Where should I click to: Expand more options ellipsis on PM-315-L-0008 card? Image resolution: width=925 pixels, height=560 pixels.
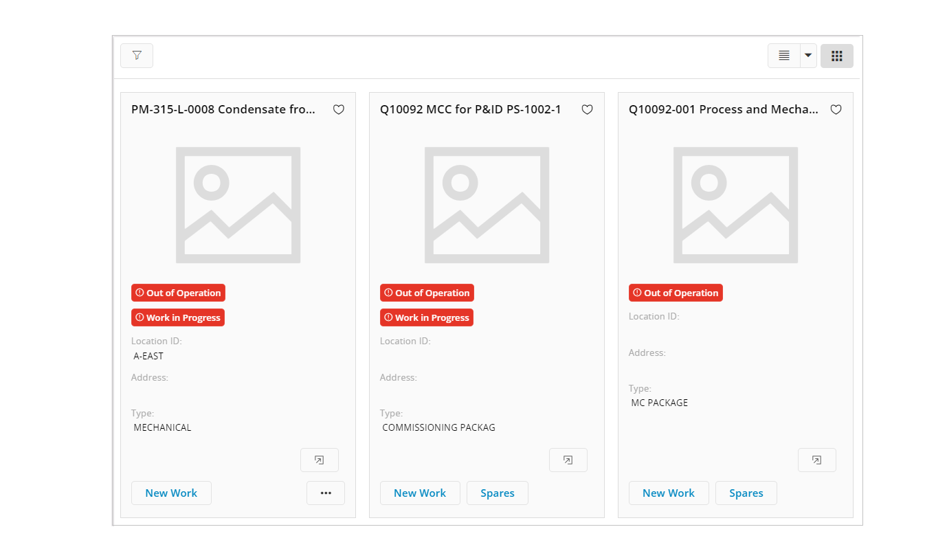coord(326,493)
